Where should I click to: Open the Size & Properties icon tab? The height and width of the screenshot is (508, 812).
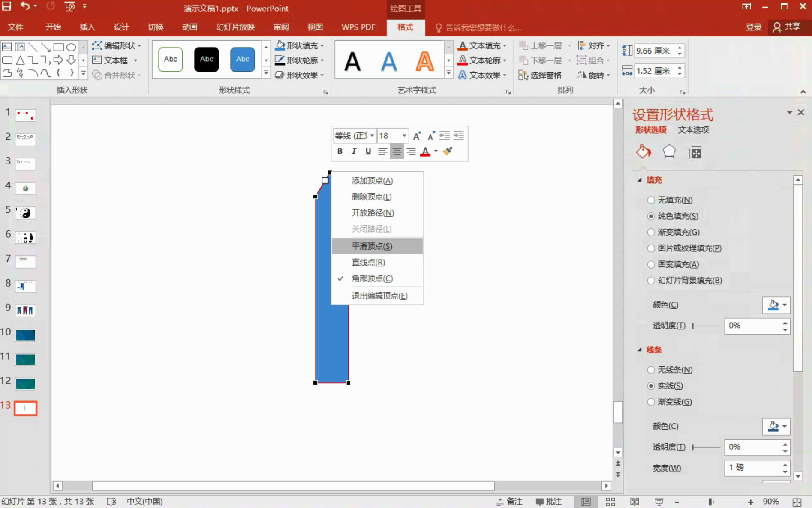click(695, 152)
